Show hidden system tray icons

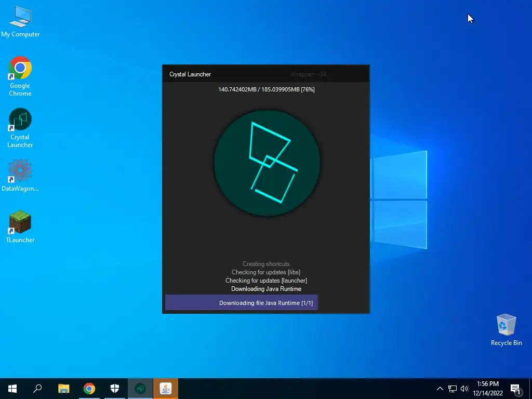pos(440,389)
